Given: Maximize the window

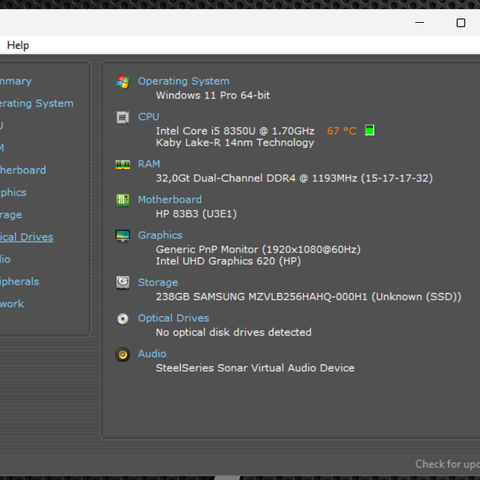Looking at the screenshot, I should pos(461,23).
